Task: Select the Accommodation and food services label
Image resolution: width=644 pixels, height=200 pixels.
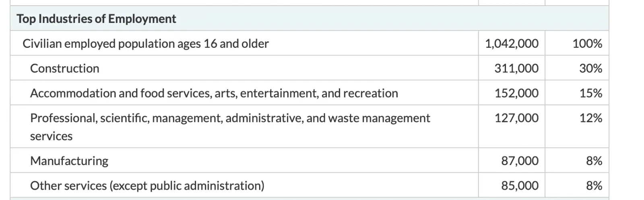Action: (x=214, y=93)
